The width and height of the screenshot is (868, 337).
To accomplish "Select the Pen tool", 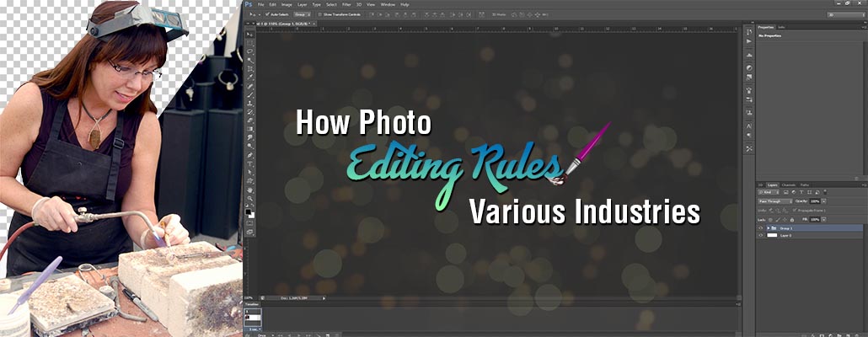I will pyautogui.click(x=250, y=156).
